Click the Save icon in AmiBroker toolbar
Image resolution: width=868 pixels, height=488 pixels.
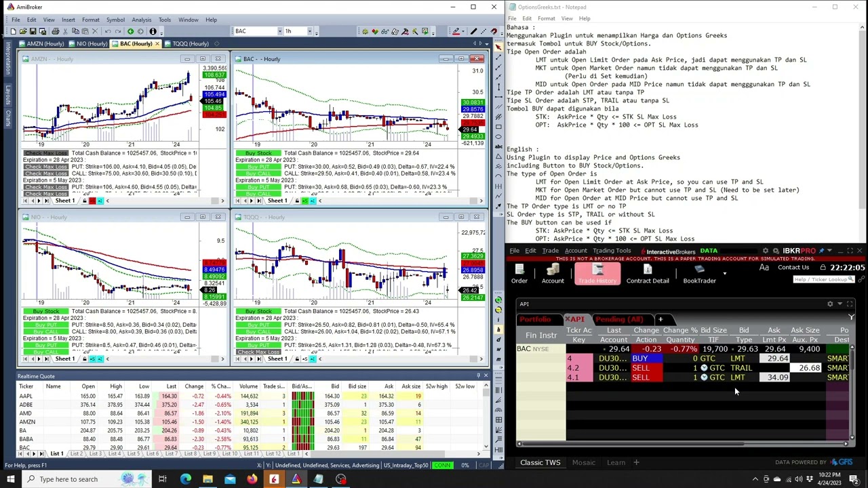click(x=32, y=31)
